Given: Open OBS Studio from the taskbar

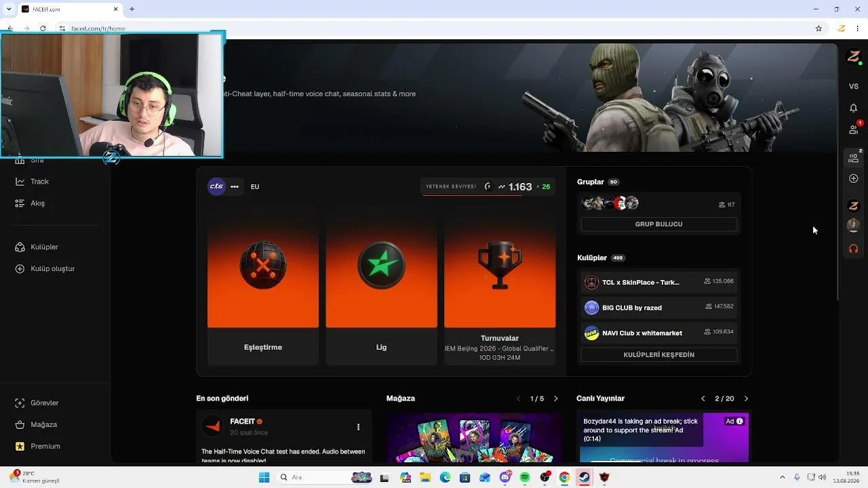Looking at the screenshot, I should 545,477.
